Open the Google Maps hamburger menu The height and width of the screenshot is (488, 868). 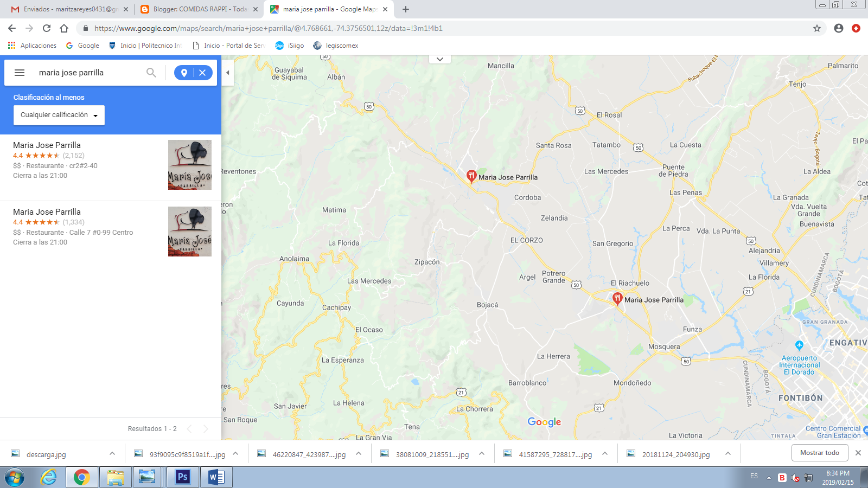click(x=20, y=73)
